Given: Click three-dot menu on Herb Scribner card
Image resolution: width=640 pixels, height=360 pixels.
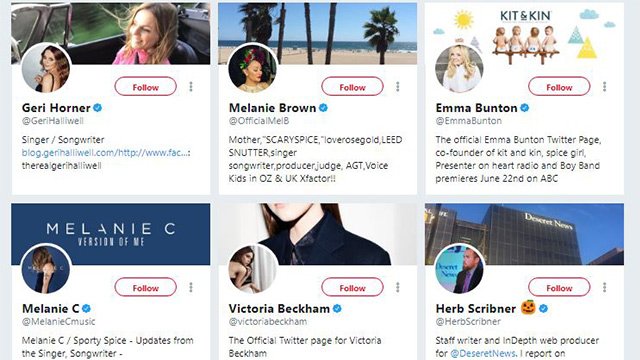Looking at the screenshot, I should 604,287.
